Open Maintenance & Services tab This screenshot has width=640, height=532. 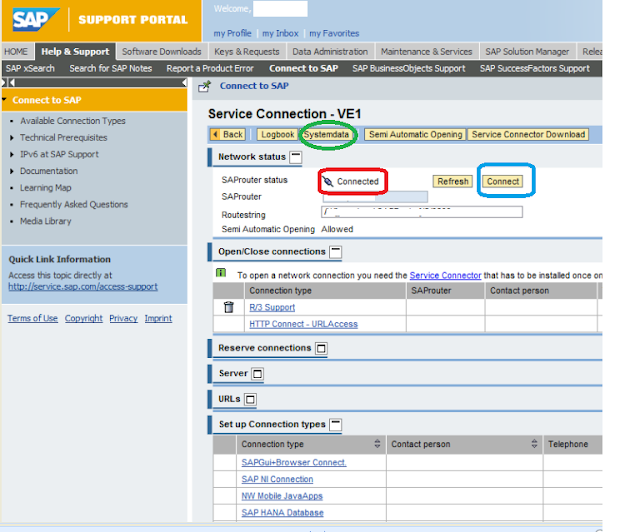point(427,52)
